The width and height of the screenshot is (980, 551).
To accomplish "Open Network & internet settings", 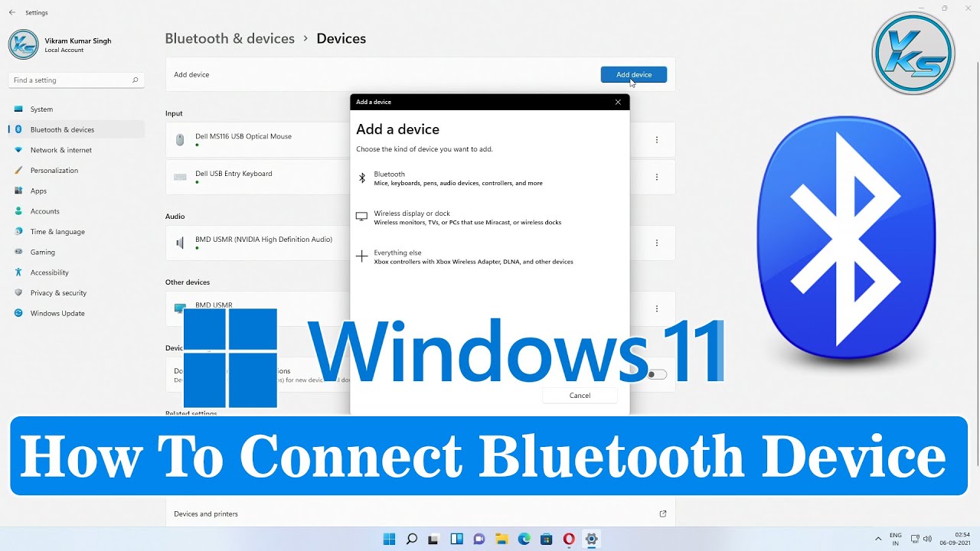I will tap(75, 150).
